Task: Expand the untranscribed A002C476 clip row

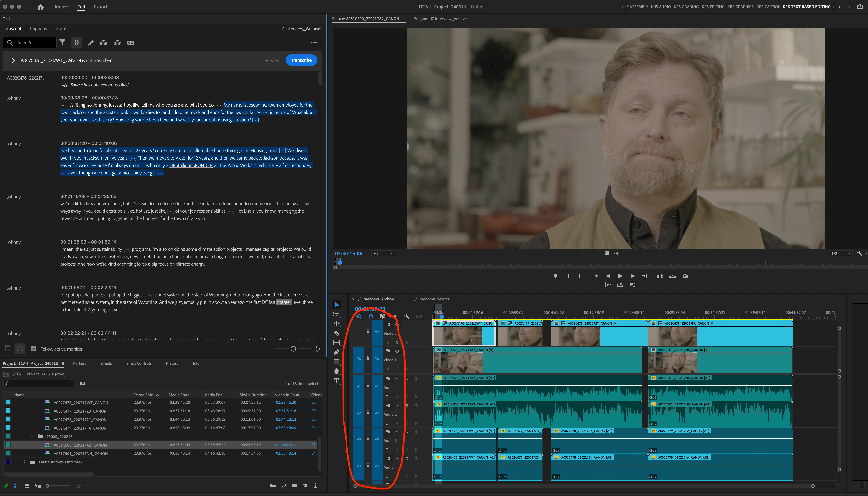Action: pyautogui.click(x=13, y=60)
